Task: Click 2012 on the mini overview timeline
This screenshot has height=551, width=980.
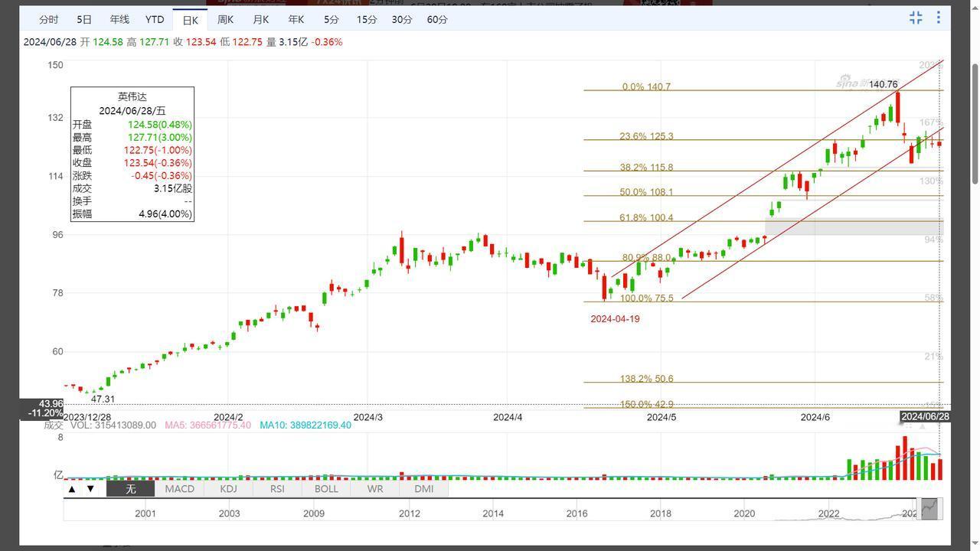Action: tap(409, 514)
